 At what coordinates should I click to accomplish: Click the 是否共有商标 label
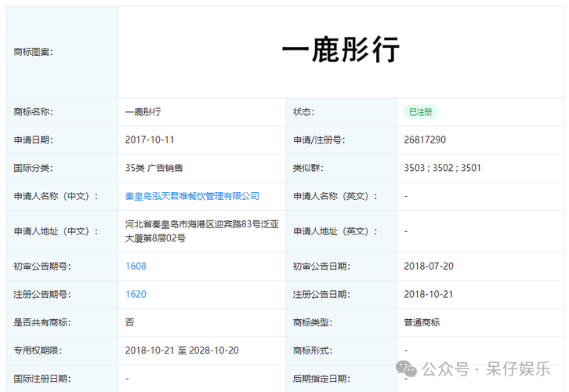coord(42,322)
